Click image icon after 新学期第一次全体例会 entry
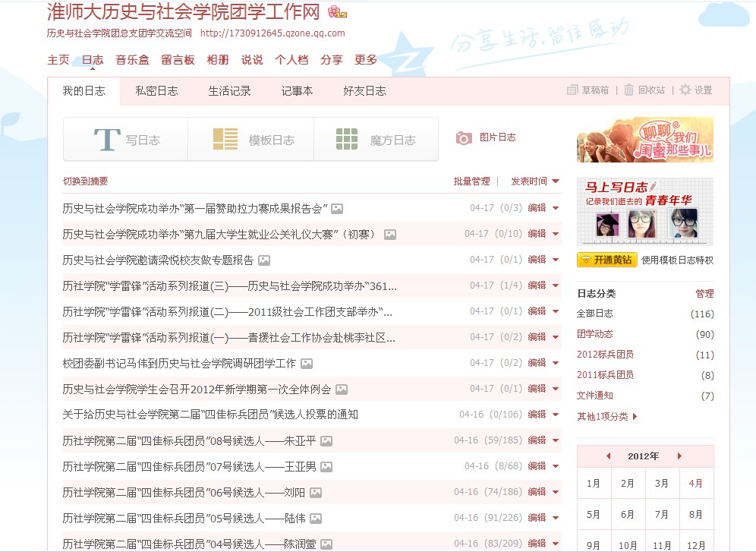The image size is (756, 552). pyautogui.click(x=342, y=389)
